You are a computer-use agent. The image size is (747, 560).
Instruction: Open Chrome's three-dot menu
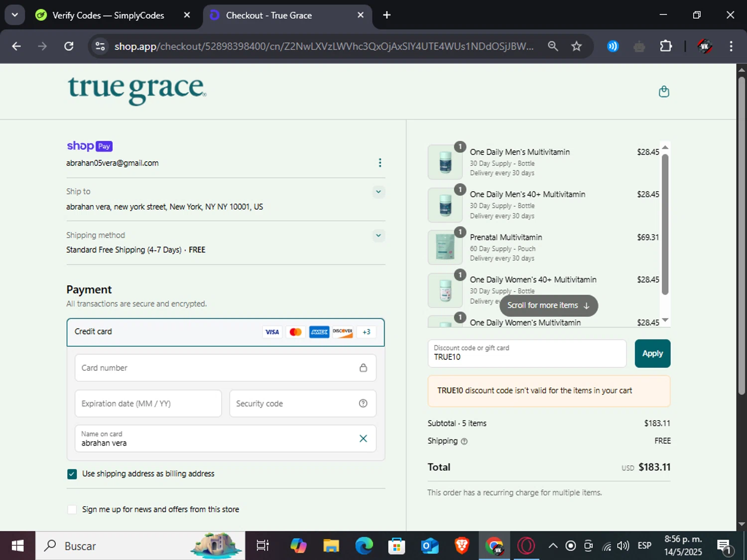731,46
